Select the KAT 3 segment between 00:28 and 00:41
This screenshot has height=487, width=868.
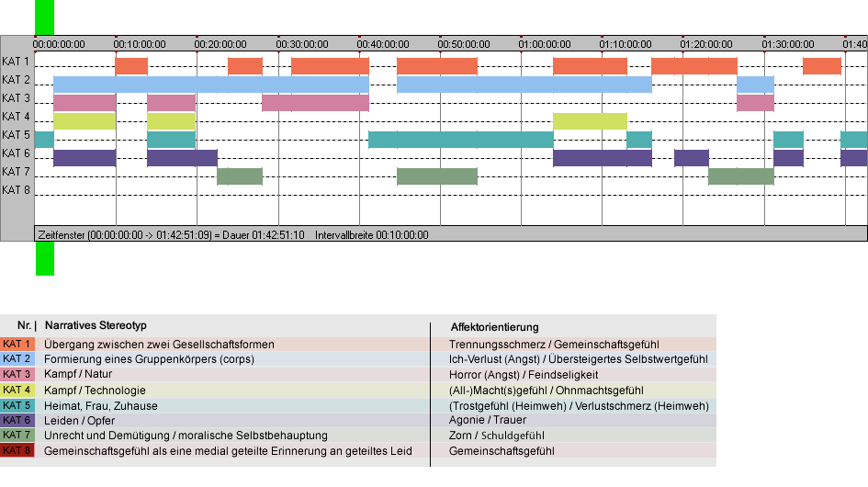click(x=316, y=103)
